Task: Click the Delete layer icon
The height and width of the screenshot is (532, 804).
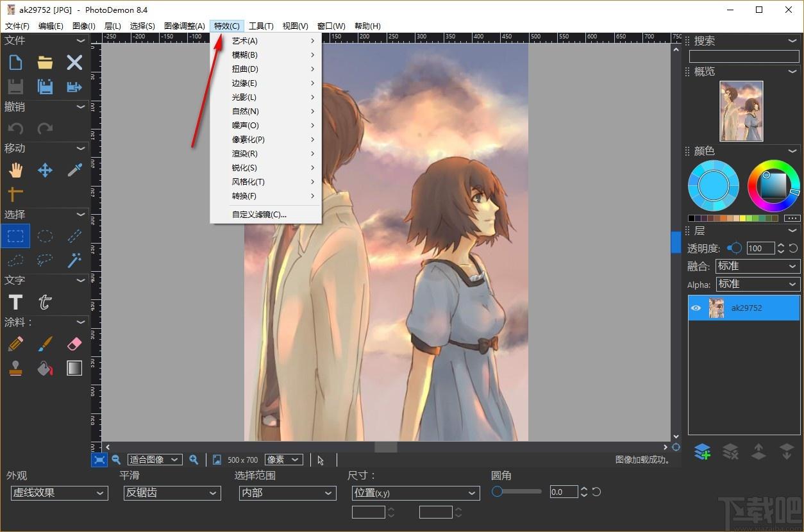Action: (730, 452)
